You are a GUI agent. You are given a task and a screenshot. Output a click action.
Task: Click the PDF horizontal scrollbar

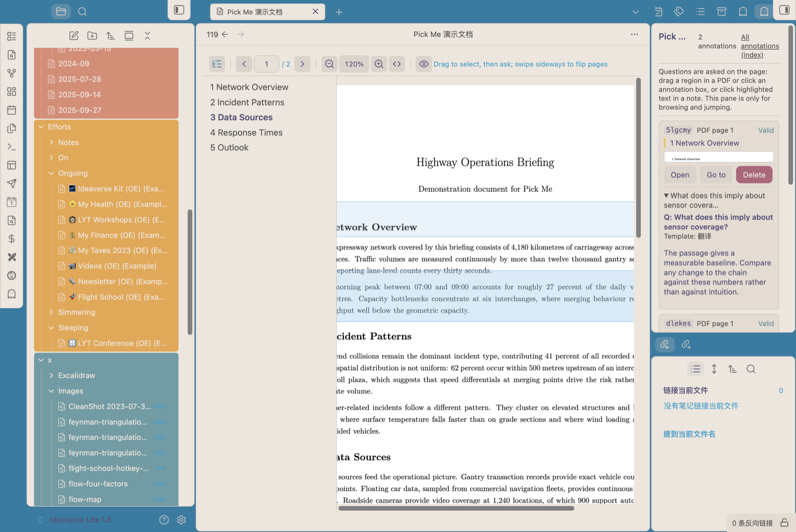pyautogui.click(x=456, y=508)
